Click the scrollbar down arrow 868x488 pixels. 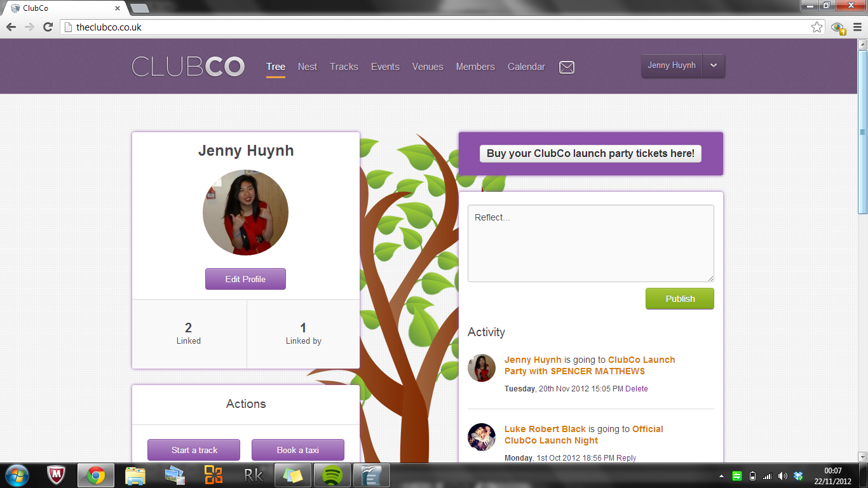(x=862, y=456)
